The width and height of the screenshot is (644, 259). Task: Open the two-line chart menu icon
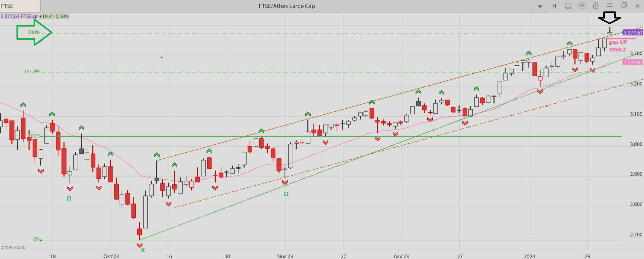[x=610, y=5]
